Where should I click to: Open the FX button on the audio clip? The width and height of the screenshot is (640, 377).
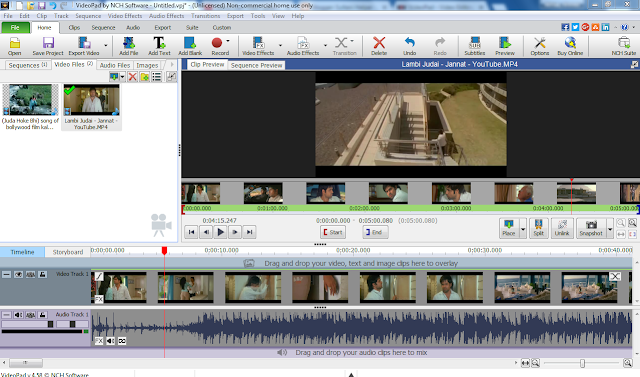click(99, 341)
